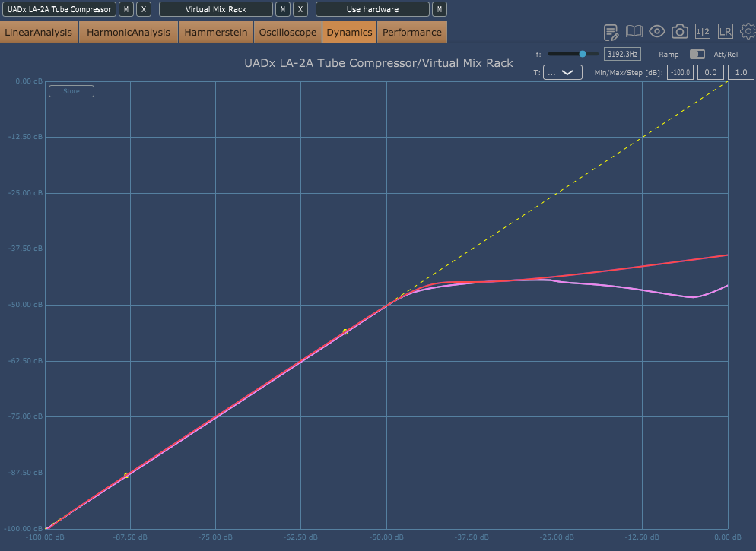Viewport: 756px width, 551px height.
Task: Open the Hammerstein analysis tab
Action: click(x=215, y=32)
